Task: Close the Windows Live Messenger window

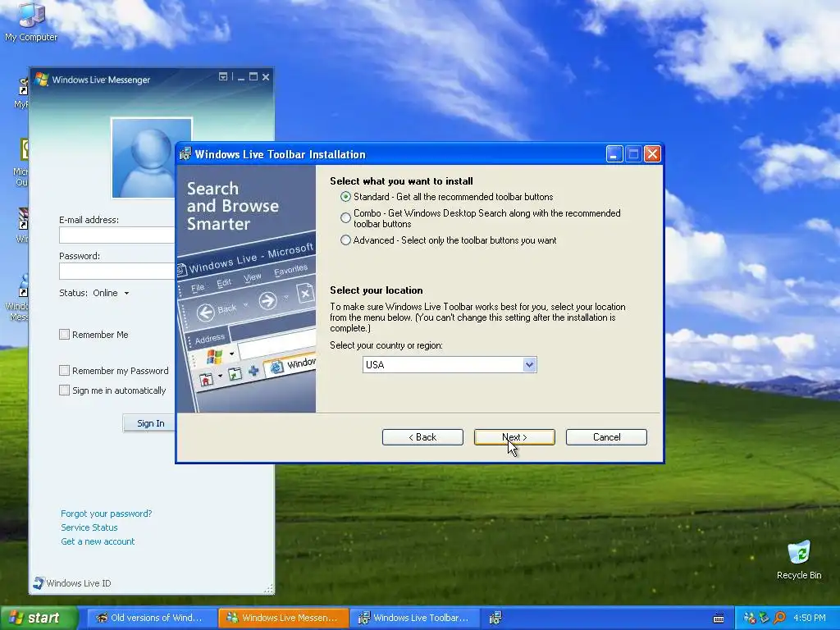Action: tap(266, 77)
